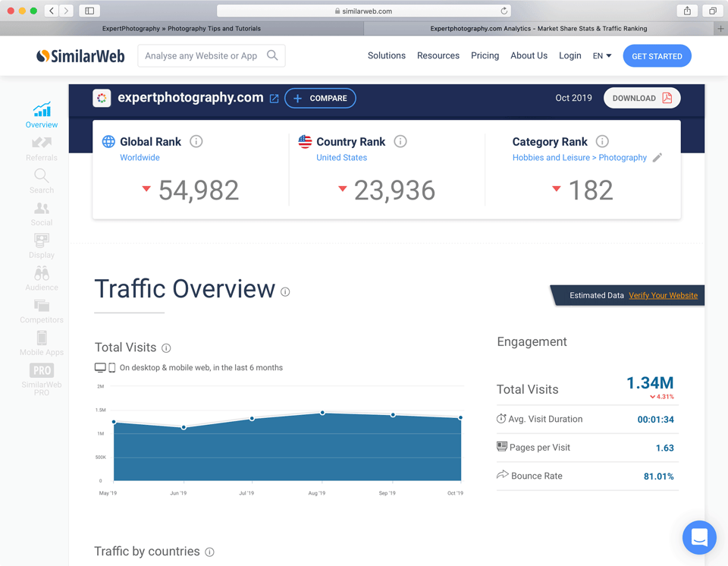Open the Solutions menu
Screen dimensions: 728x566
[386, 55]
